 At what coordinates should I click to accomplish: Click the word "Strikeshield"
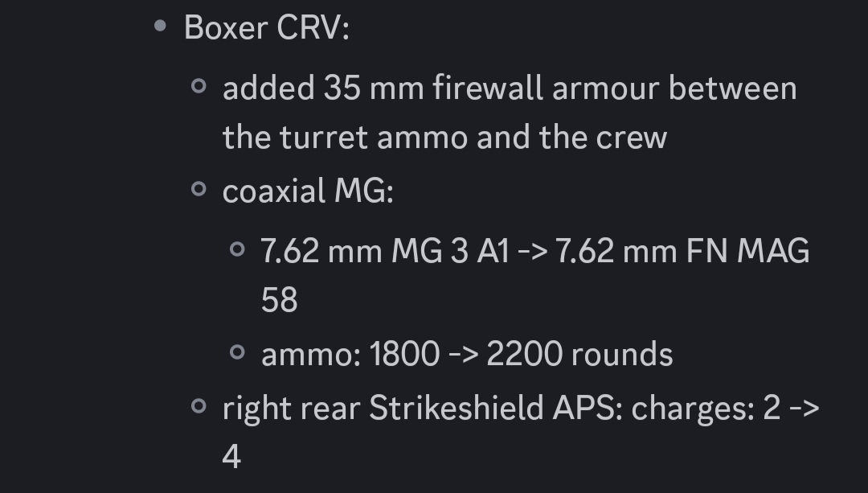(457, 409)
